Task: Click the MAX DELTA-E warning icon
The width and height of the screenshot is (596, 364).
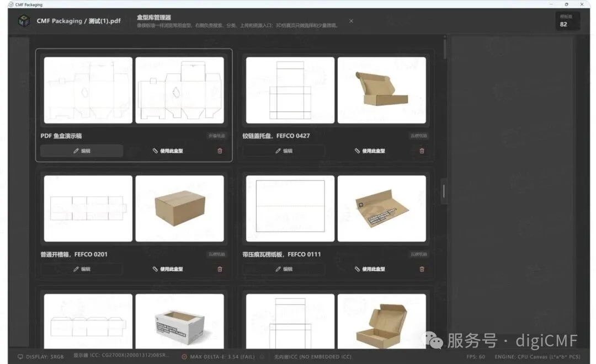Action: [x=184, y=357]
